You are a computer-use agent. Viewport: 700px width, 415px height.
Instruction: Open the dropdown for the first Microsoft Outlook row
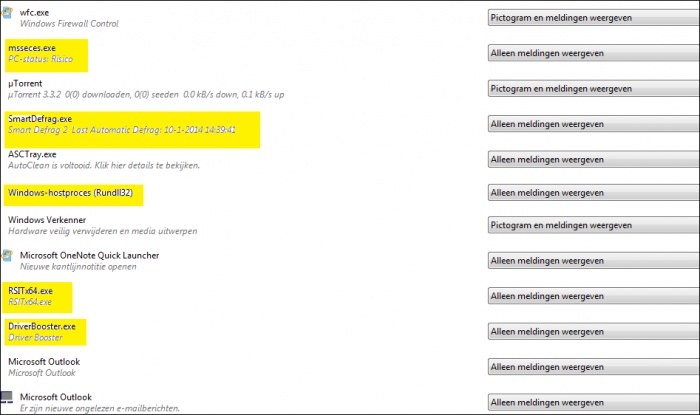click(594, 367)
